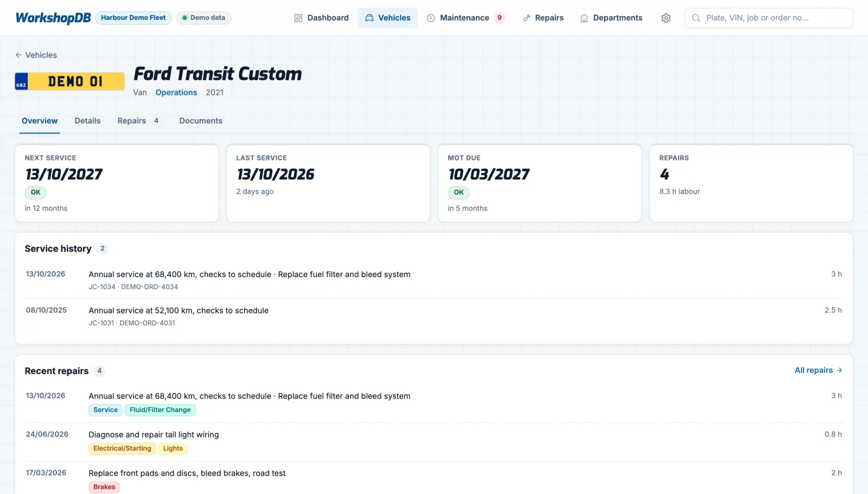This screenshot has height=494, width=868.
Task: Click the WorkshopDB logo
Action: [x=53, y=18]
